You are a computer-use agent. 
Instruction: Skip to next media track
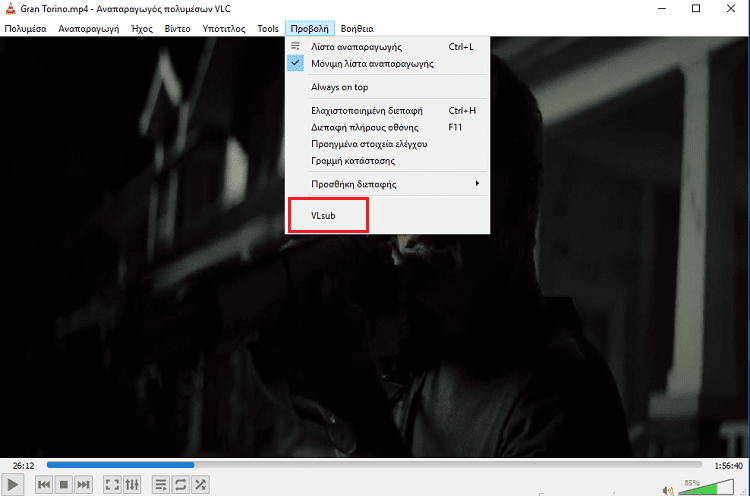click(x=83, y=485)
